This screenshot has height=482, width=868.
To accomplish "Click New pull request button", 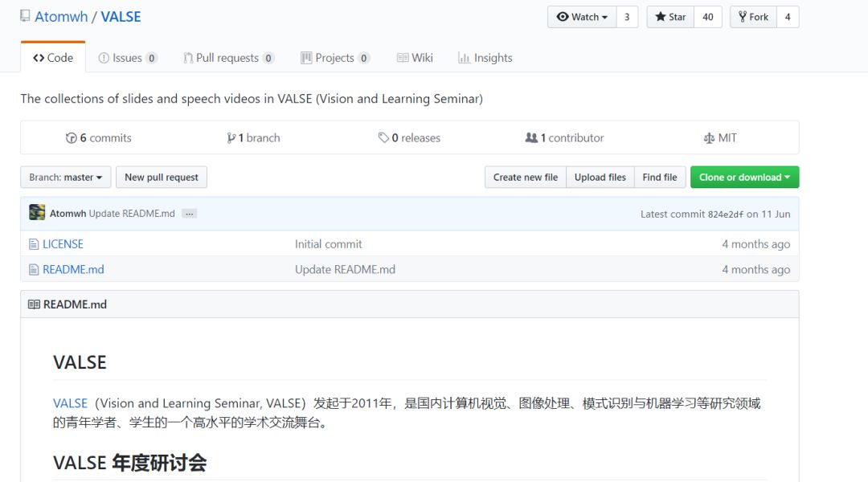I will point(161,177).
